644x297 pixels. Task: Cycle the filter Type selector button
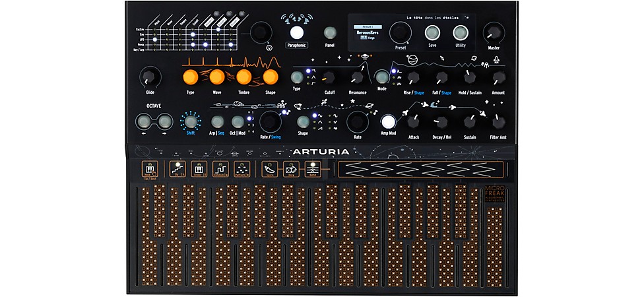click(x=296, y=77)
